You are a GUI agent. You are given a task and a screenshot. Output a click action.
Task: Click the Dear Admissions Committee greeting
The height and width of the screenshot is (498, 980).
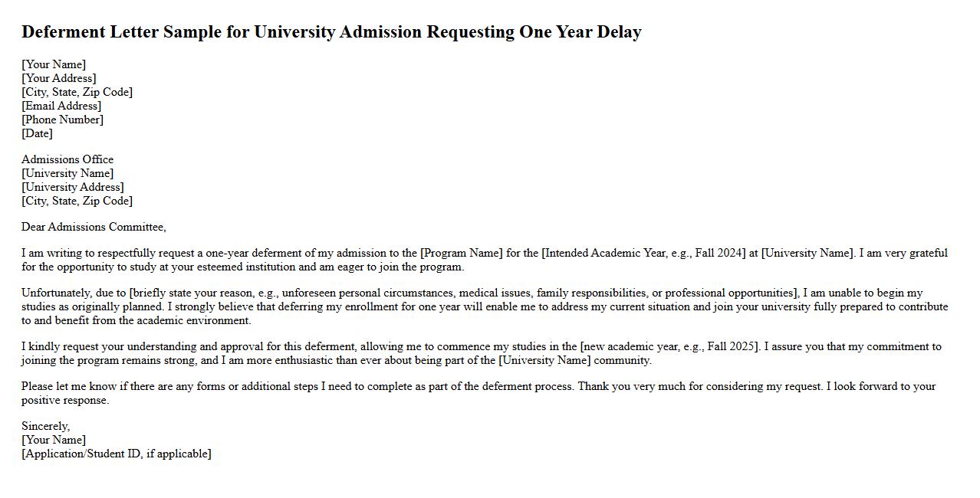pos(94,227)
